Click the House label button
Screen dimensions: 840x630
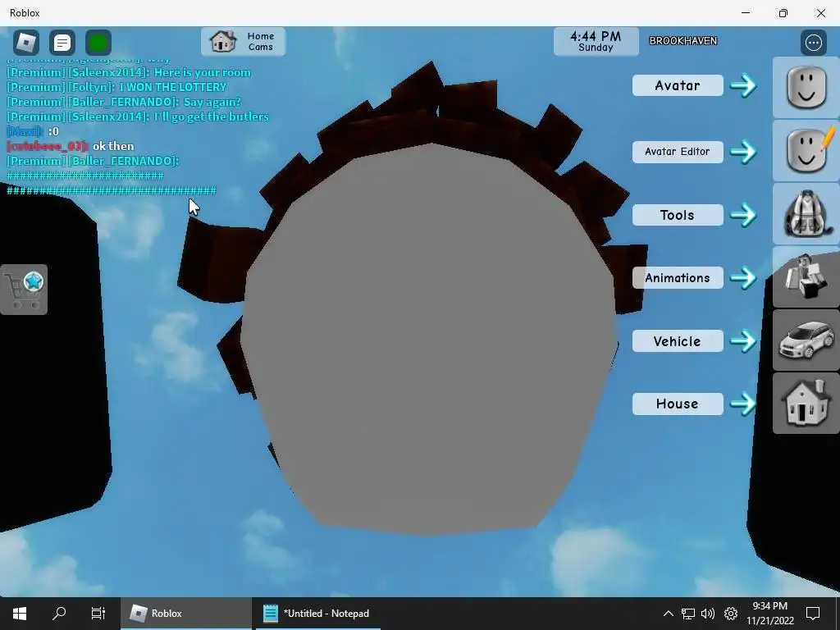point(678,404)
